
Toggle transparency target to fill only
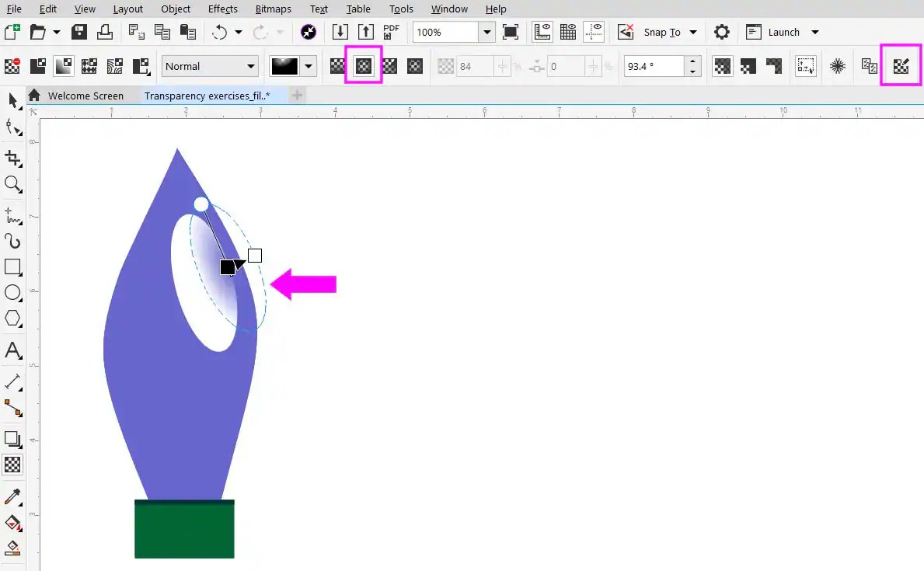coord(748,66)
